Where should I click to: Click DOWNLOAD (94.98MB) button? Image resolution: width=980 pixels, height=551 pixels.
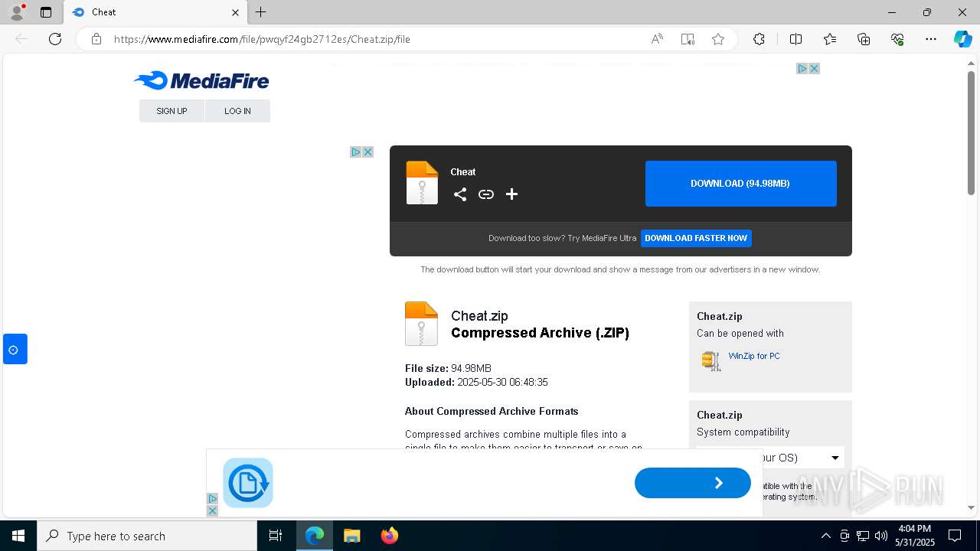click(x=740, y=184)
